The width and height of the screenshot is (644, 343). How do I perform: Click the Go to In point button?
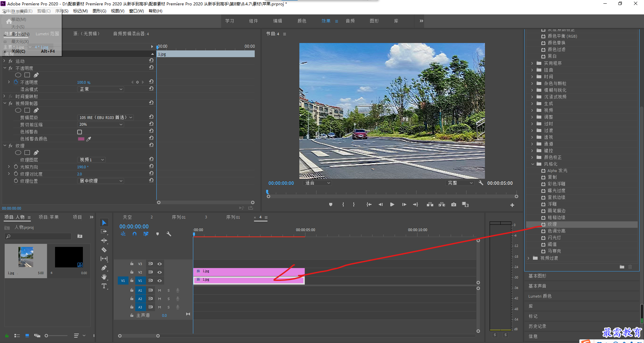click(369, 205)
